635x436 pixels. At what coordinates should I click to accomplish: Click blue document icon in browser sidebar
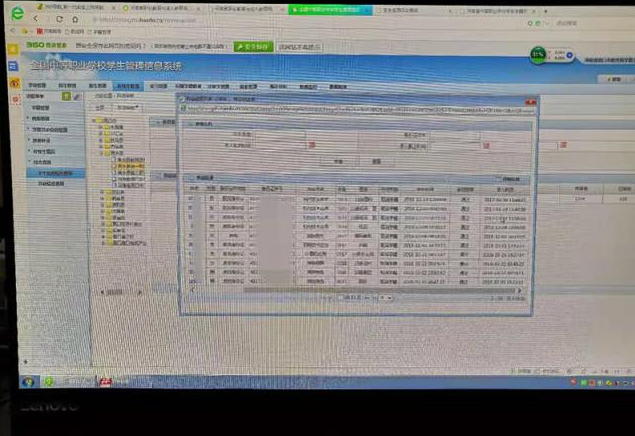pos(14,66)
